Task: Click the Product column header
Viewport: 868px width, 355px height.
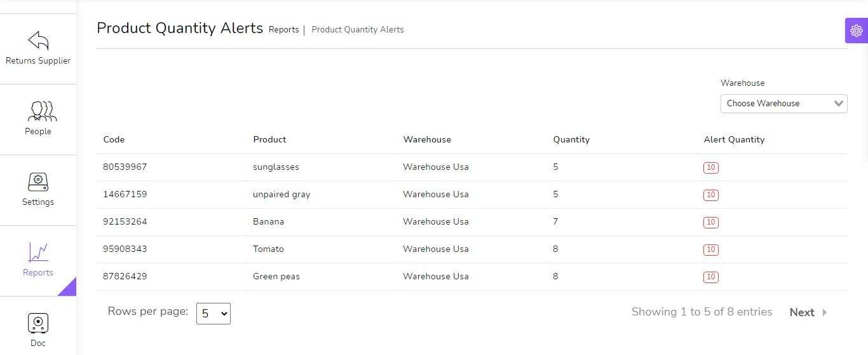Action: pyautogui.click(x=269, y=140)
